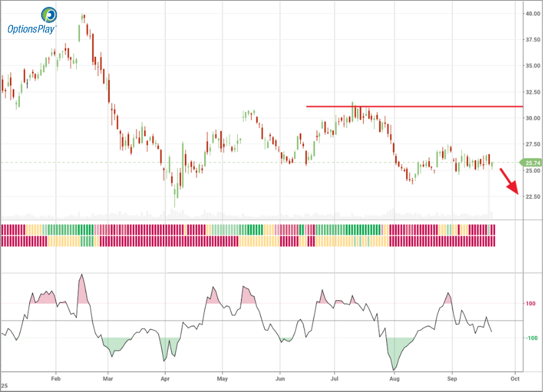Image resolution: width=543 pixels, height=392 pixels.
Task: Click the 22.50 price axis label
Action: (x=532, y=197)
